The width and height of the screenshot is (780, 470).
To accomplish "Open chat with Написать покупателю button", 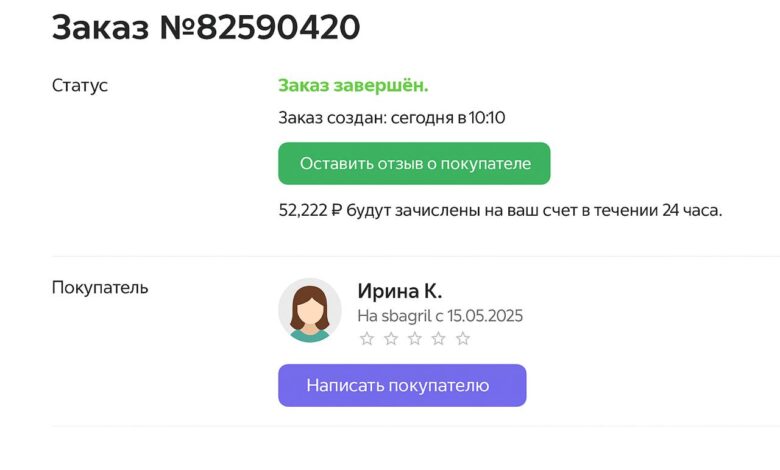I will 402,385.
